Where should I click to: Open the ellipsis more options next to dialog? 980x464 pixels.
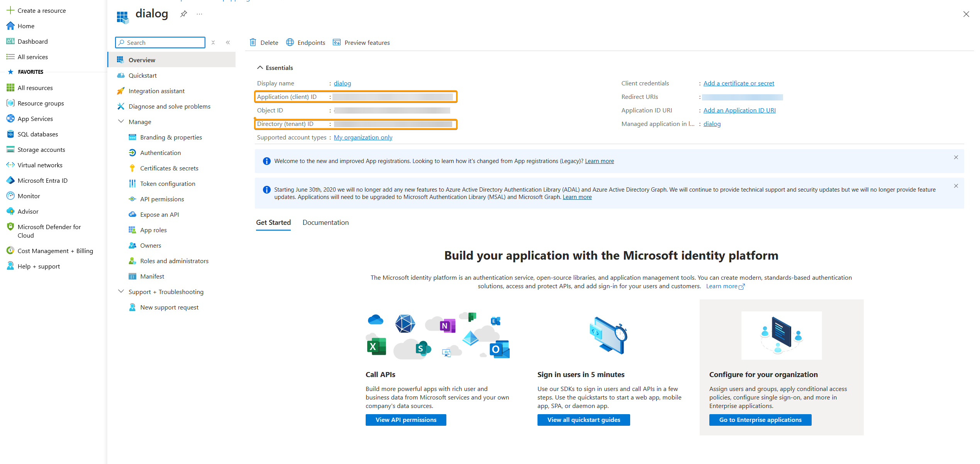point(199,14)
